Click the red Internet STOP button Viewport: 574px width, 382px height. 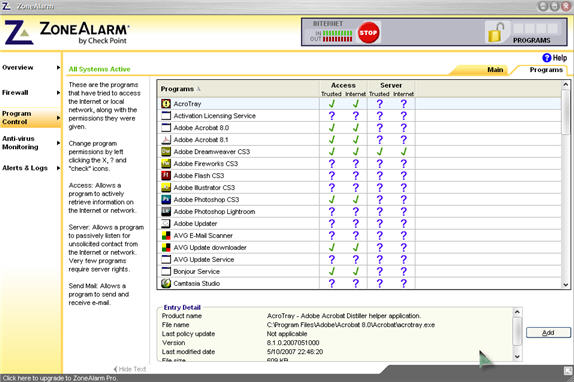coord(368,33)
